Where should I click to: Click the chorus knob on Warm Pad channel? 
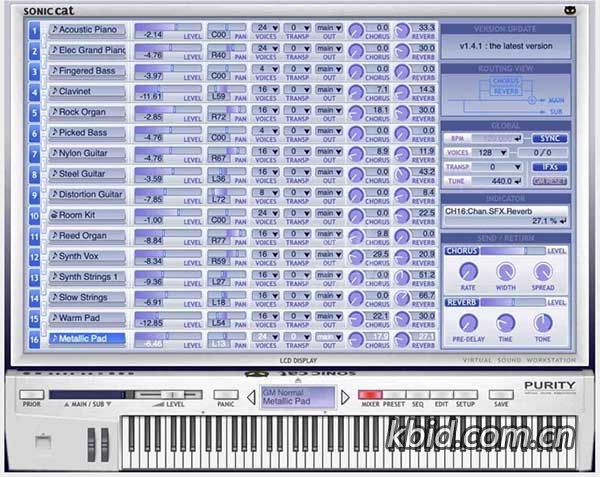[x=356, y=319]
